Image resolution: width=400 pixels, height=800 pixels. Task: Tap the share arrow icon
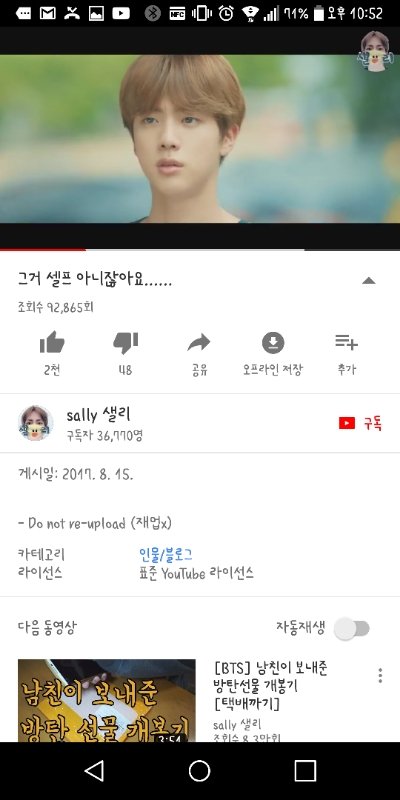tap(199, 342)
